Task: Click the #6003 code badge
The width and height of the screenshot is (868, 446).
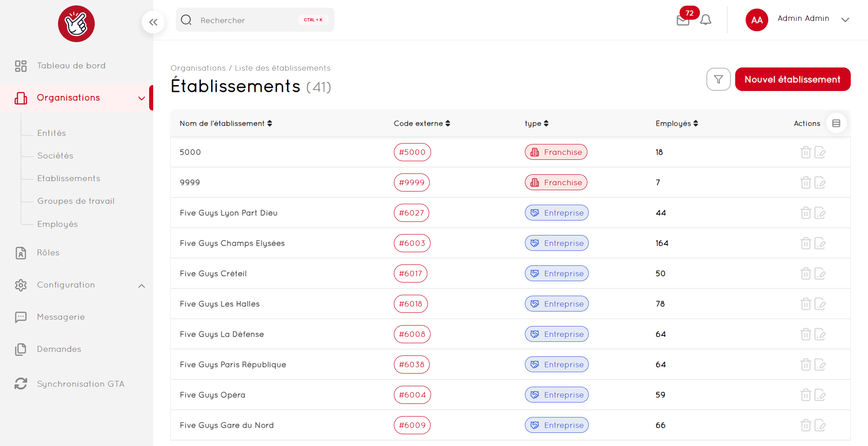Action: (x=412, y=243)
